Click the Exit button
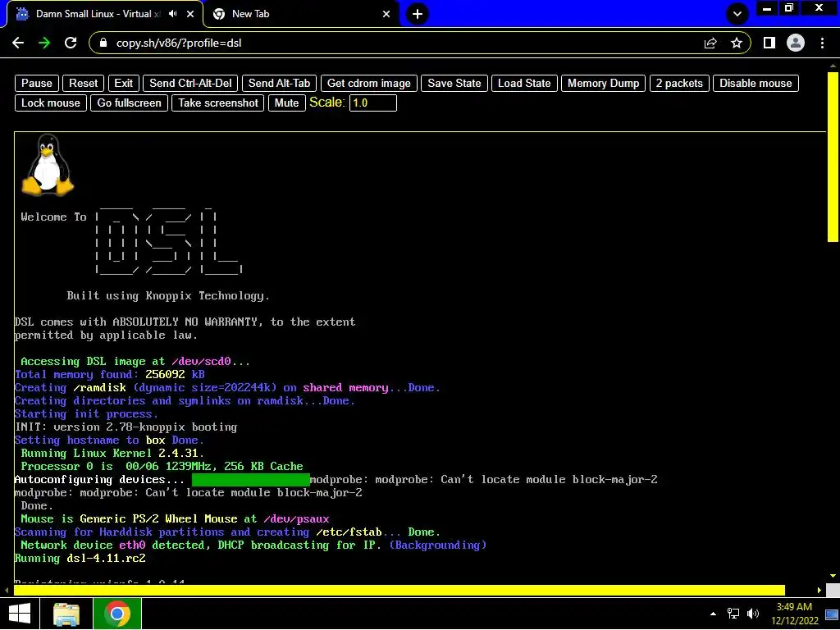 tap(123, 83)
